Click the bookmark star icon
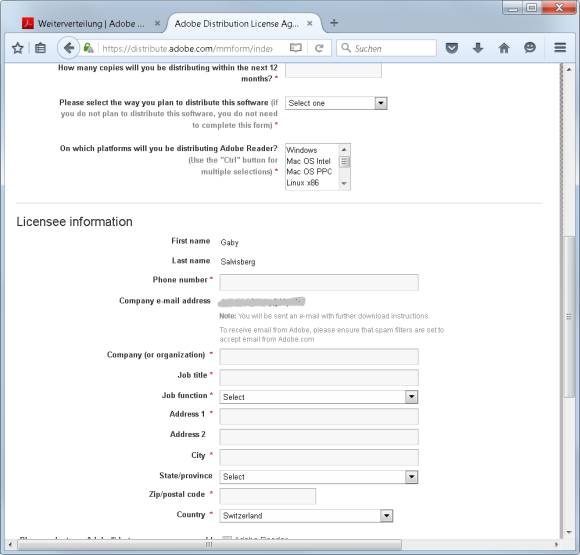Image resolution: width=580 pixels, height=555 pixels. click(x=17, y=48)
